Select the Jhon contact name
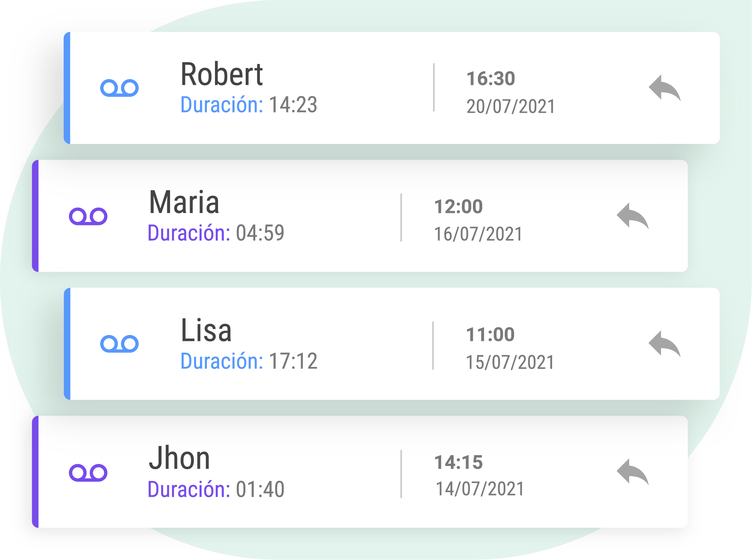 pyautogui.click(x=179, y=458)
